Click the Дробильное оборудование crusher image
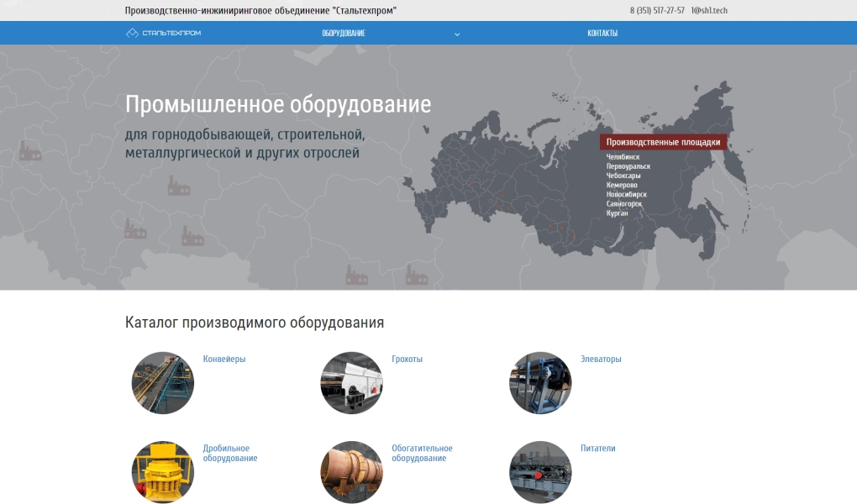Screen dimensions: 857x504 pyautogui.click(x=163, y=472)
